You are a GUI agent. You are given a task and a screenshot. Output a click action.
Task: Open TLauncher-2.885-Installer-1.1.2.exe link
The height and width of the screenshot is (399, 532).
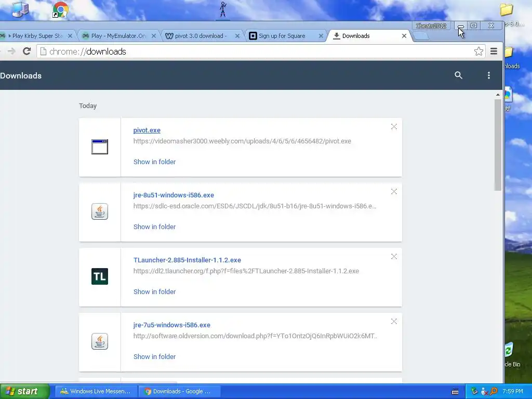click(x=187, y=260)
